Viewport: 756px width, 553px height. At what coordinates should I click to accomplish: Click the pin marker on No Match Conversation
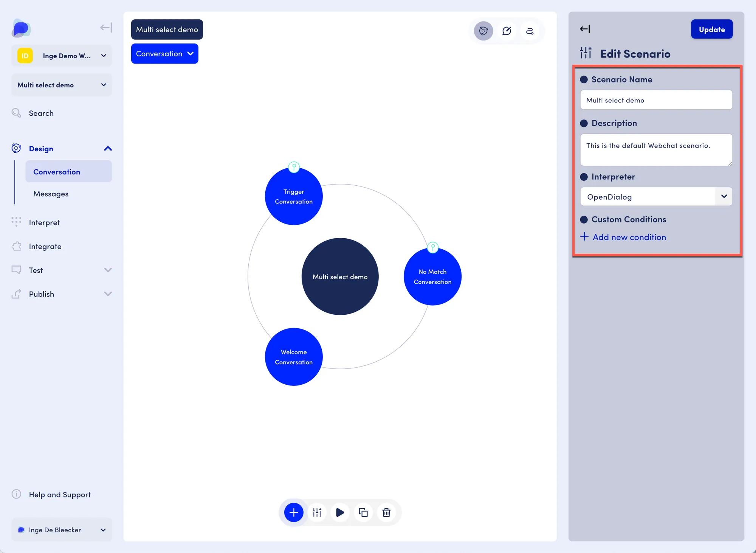(x=433, y=247)
